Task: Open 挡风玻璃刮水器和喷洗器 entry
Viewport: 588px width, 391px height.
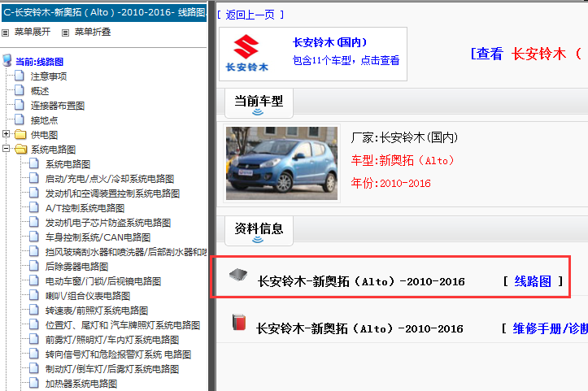Action: tap(126, 252)
